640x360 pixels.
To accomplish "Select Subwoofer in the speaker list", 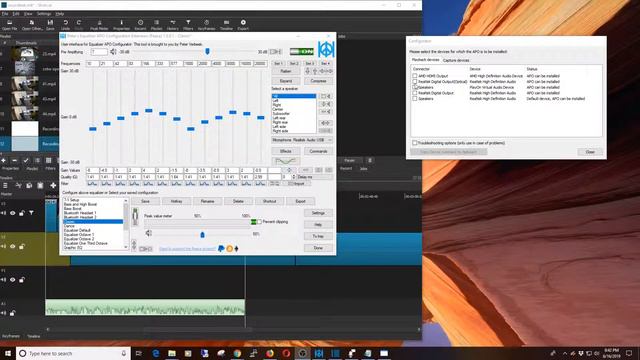I will [x=281, y=113].
